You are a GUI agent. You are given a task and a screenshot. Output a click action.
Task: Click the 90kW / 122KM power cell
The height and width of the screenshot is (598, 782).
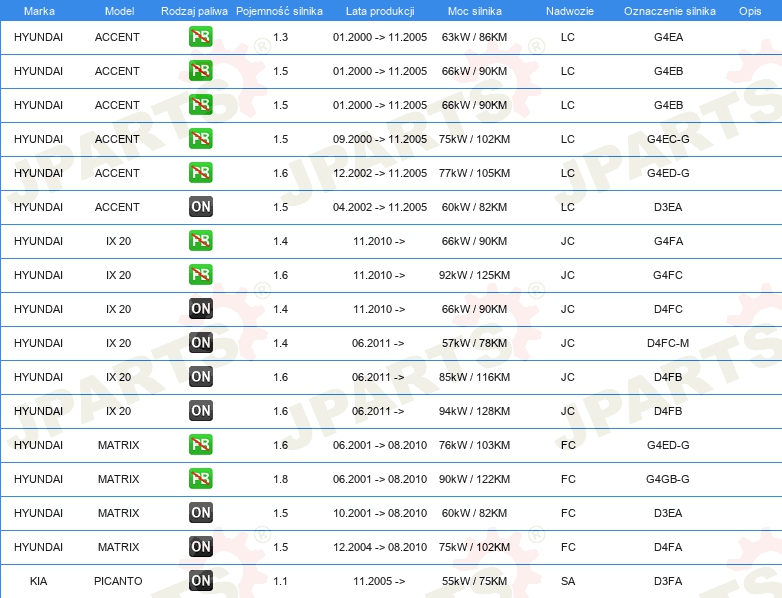click(x=474, y=479)
